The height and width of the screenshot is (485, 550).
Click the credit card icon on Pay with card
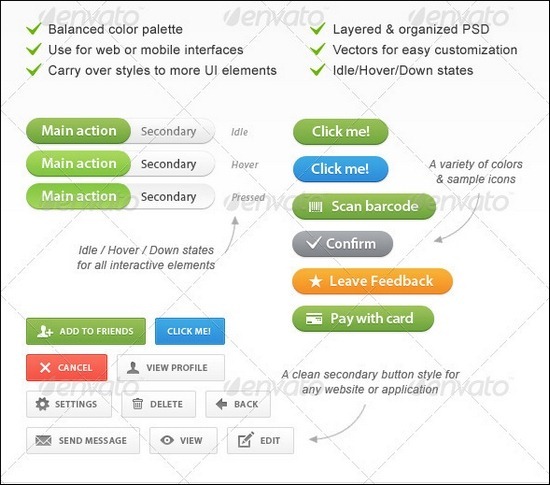point(314,319)
